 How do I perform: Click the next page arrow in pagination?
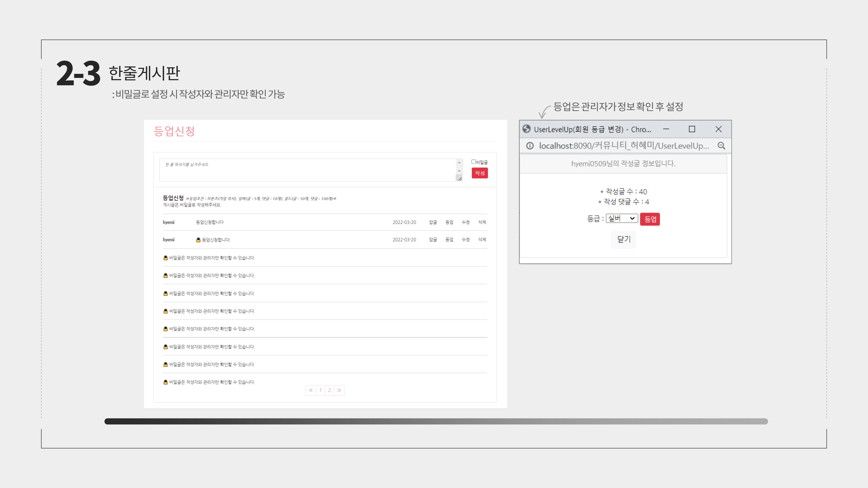[339, 390]
